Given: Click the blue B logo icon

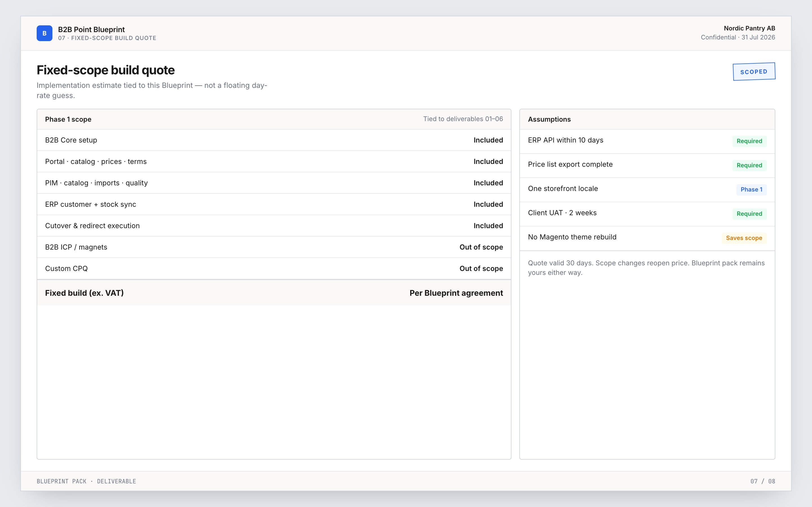Looking at the screenshot, I should pyautogui.click(x=44, y=33).
